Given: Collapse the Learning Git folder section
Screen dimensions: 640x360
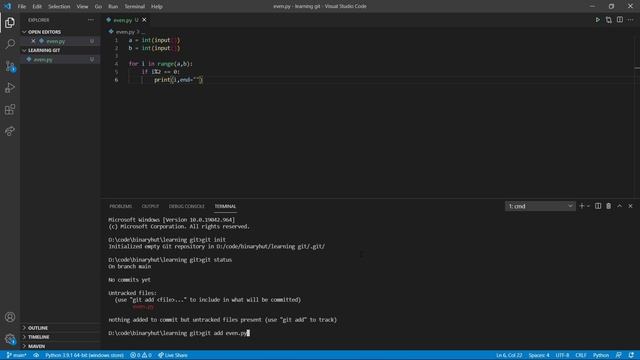Looking at the screenshot, I should tap(60, 50).
